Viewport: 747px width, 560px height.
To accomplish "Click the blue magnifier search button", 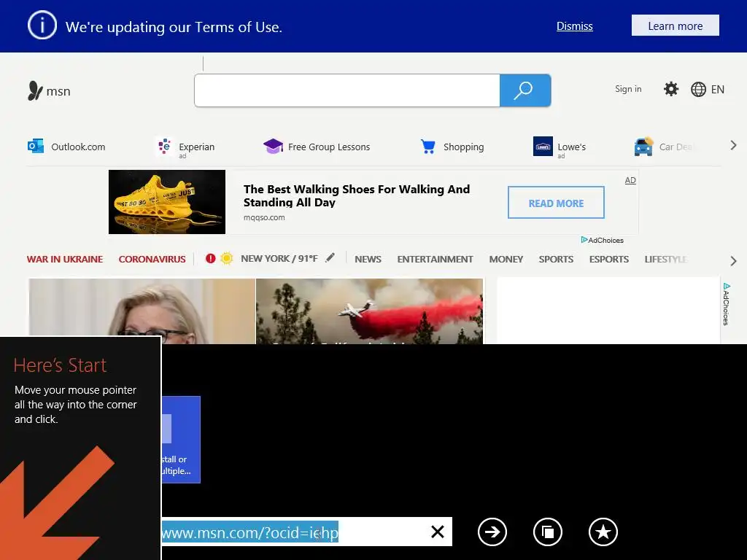I will 525,90.
